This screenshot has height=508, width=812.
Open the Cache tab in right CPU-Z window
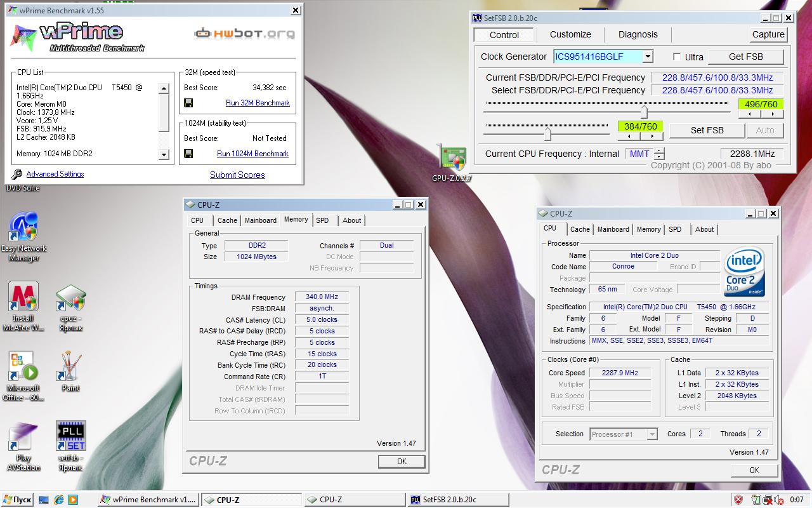click(x=580, y=229)
